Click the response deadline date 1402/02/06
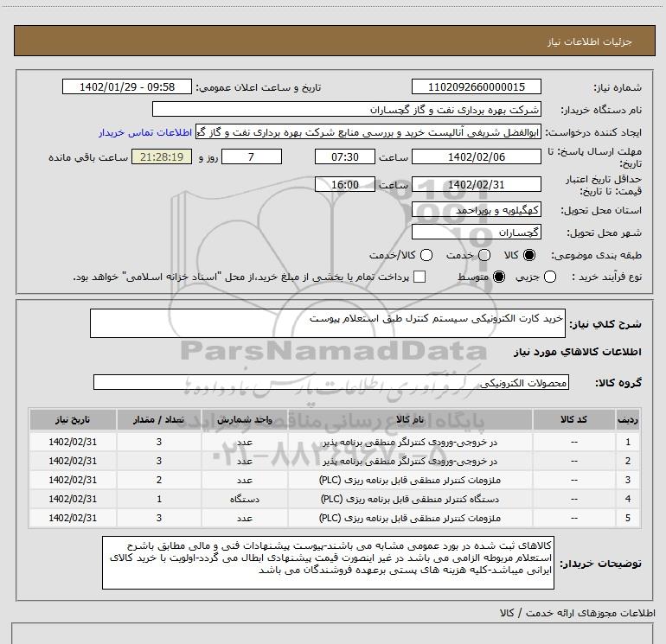This screenshot has width=666, height=644. pos(476,157)
